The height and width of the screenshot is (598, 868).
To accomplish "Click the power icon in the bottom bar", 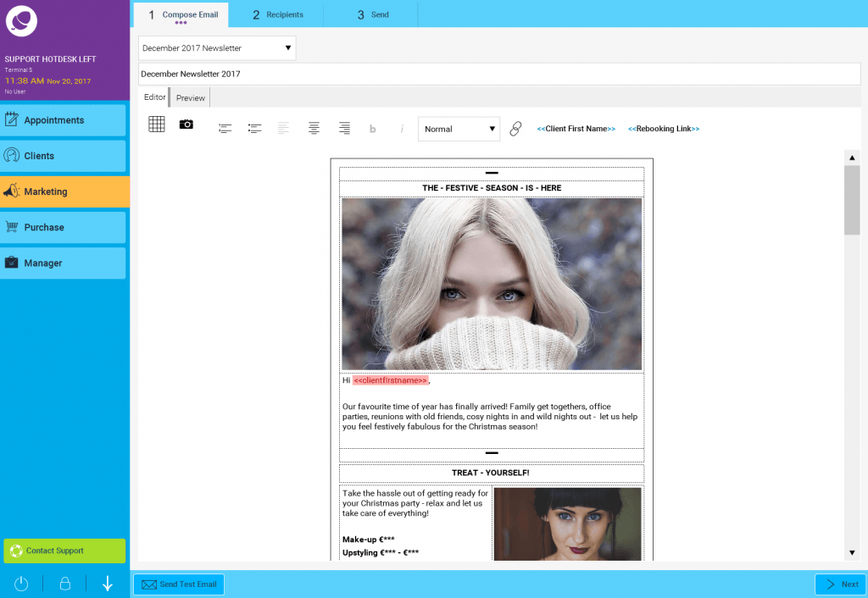I will pyautogui.click(x=20, y=584).
